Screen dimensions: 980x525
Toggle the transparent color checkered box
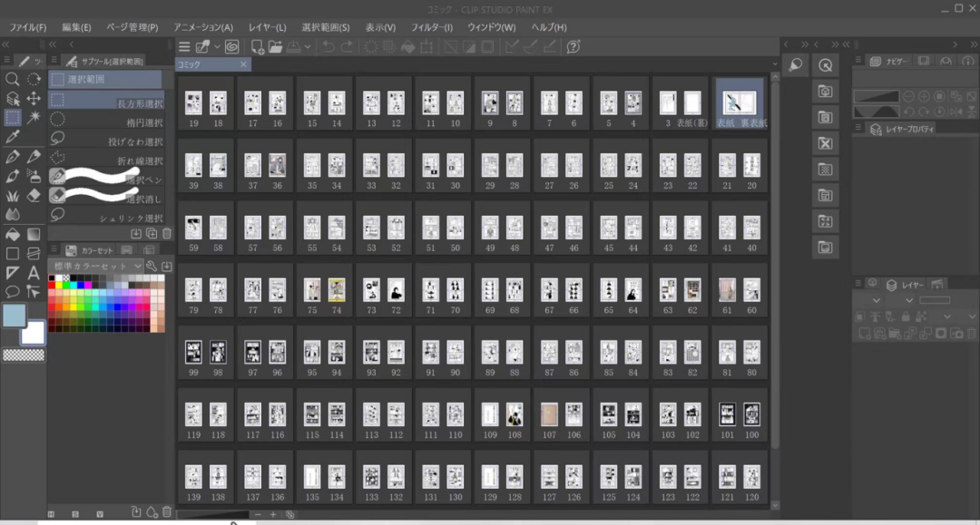(x=24, y=355)
